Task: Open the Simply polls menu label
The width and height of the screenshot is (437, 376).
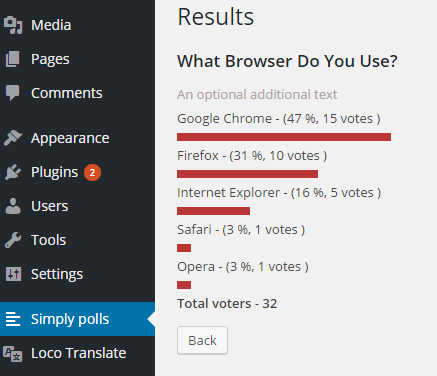Action: click(x=70, y=319)
